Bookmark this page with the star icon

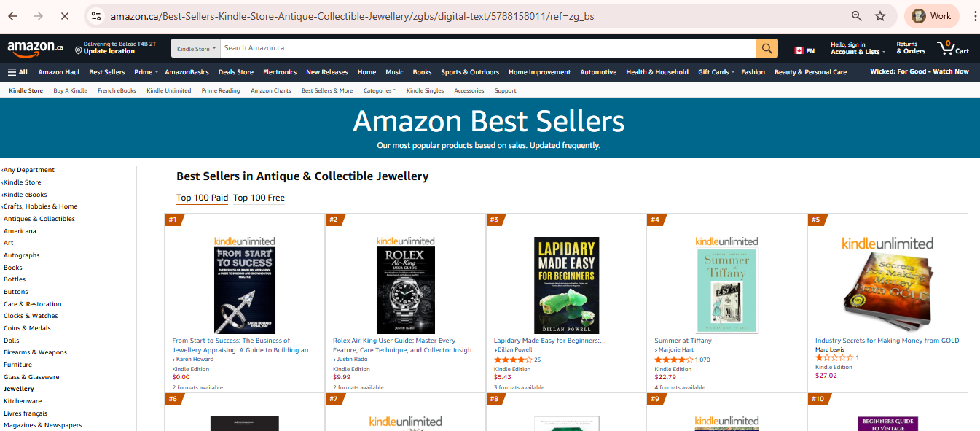click(880, 16)
